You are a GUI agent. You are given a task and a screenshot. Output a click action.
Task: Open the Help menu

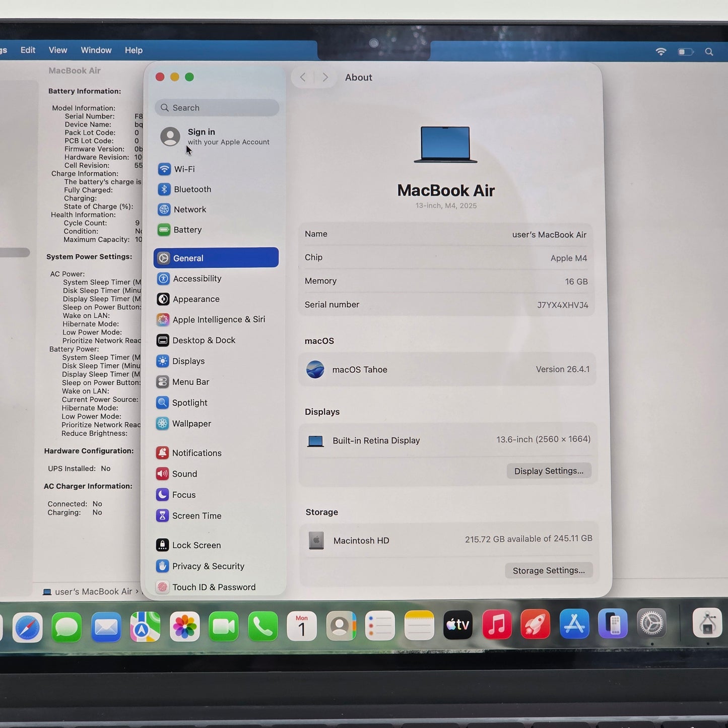coord(134,50)
